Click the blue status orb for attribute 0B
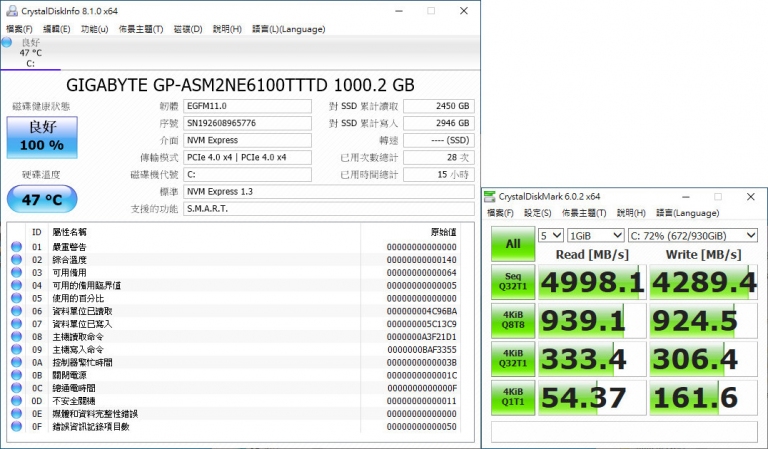The image size is (768, 449). 17,375
